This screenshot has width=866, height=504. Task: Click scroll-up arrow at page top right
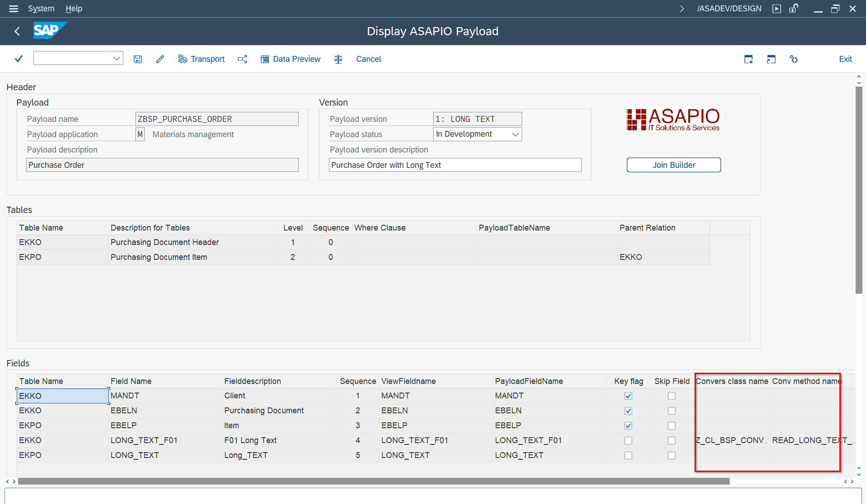pos(859,77)
